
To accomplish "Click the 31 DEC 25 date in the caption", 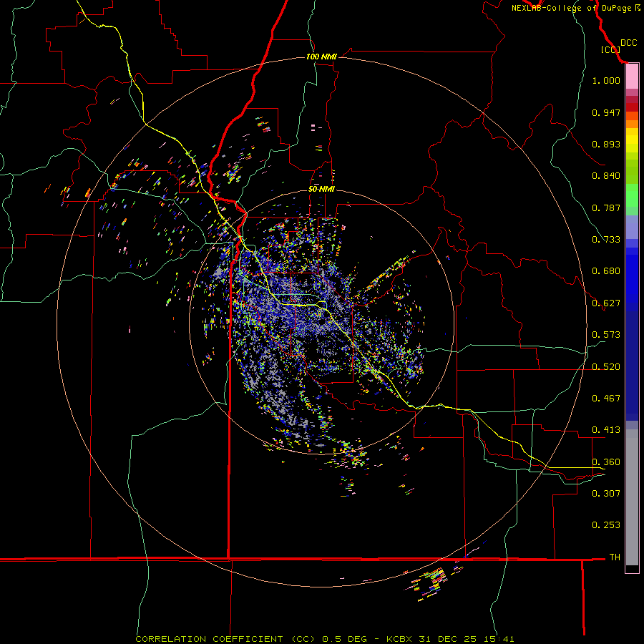I will 447,639.
